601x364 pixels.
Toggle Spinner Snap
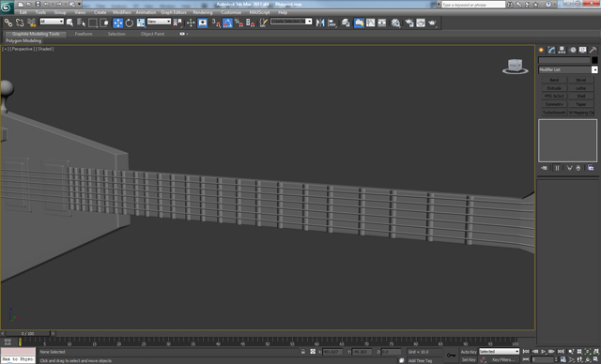[x=251, y=23]
